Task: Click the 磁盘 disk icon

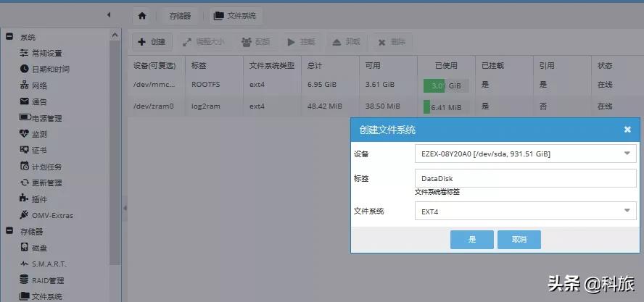Action: click(x=24, y=248)
